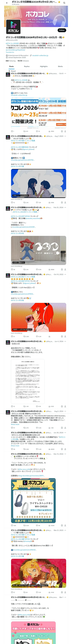Click 'Translate bio' under the profile description
Image resolution: width=72 pixels, height=644 pixels.
(10, 52)
